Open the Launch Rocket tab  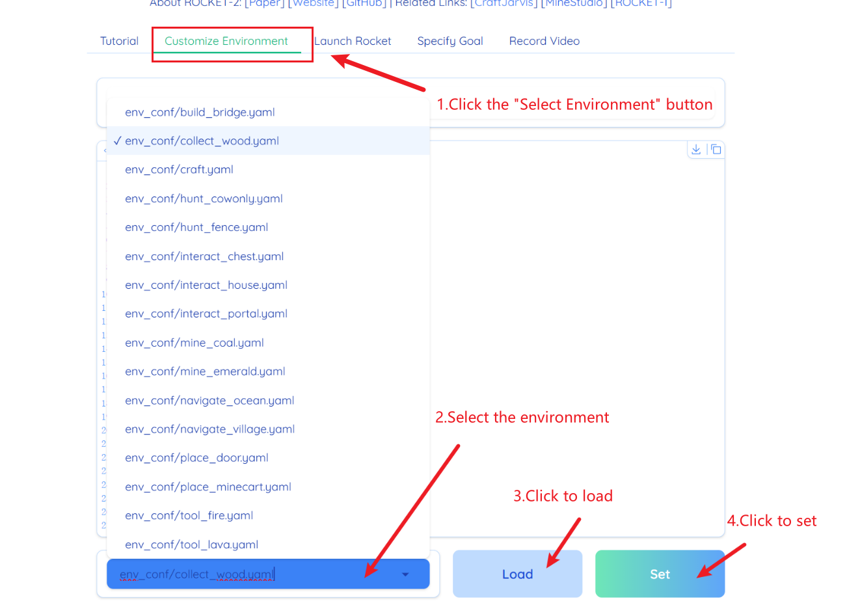click(x=353, y=41)
